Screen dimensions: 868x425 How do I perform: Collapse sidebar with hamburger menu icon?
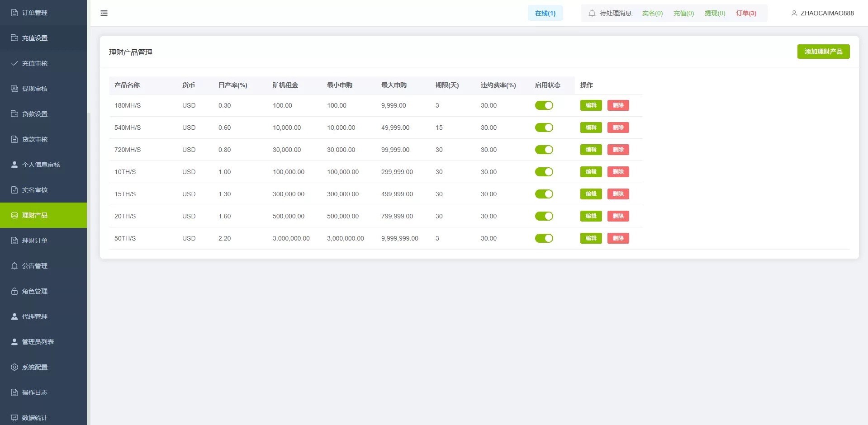tap(104, 13)
